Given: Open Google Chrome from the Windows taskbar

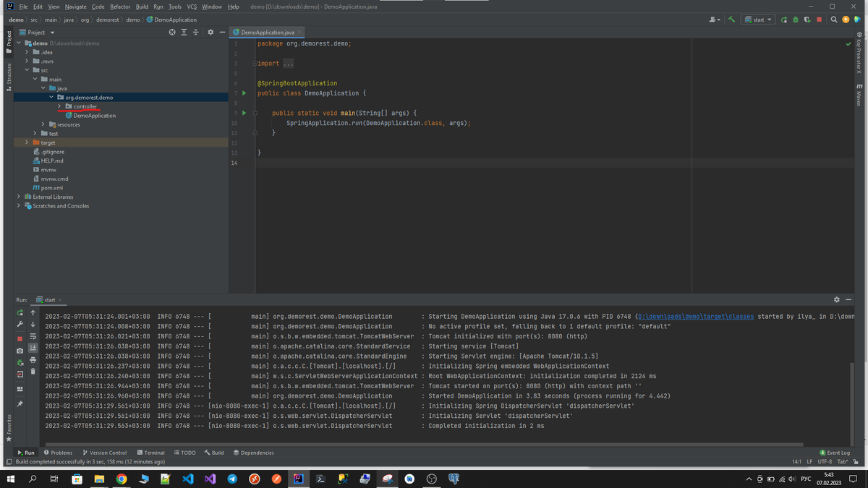Looking at the screenshot, I should [x=122, y=479].
